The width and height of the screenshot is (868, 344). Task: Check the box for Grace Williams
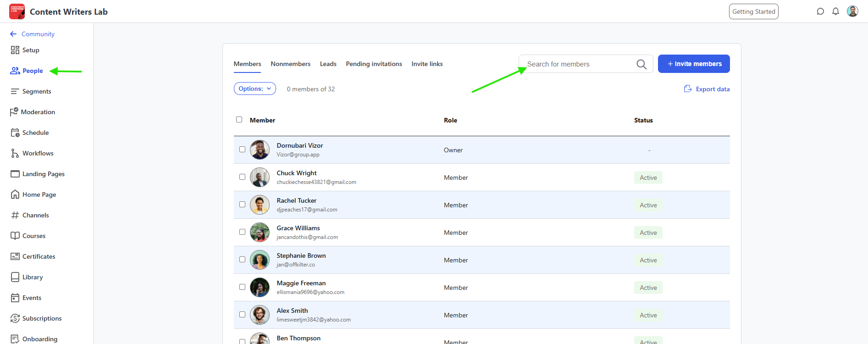tap(242, 232)
